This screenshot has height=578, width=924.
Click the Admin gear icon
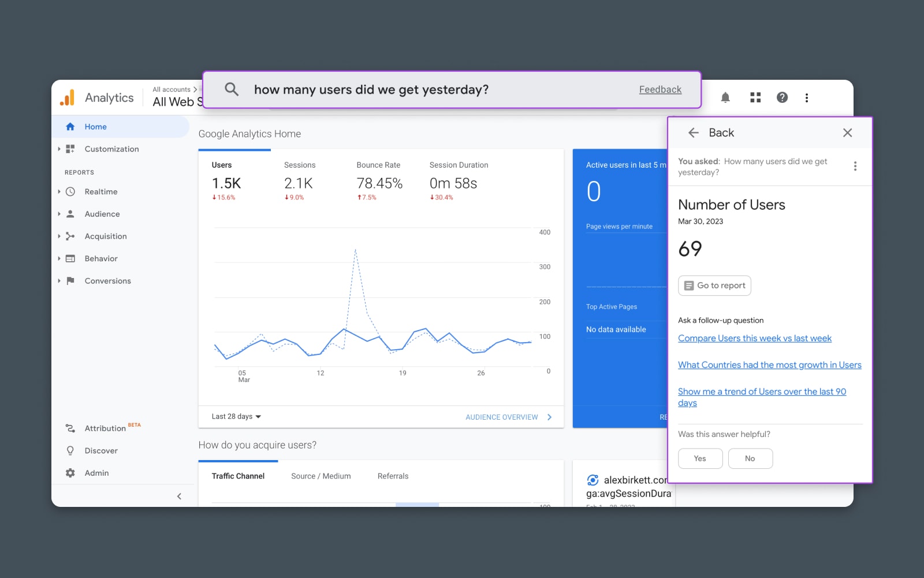pos(70,473)
